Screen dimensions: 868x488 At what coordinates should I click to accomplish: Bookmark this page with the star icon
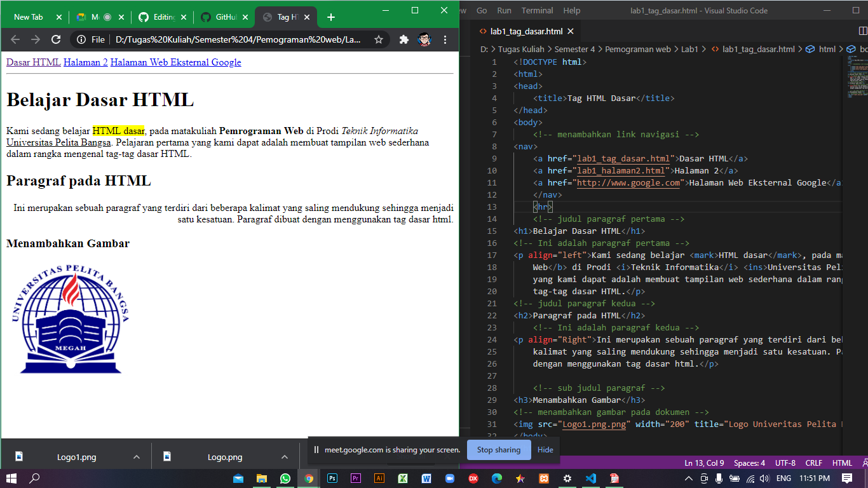379,39
